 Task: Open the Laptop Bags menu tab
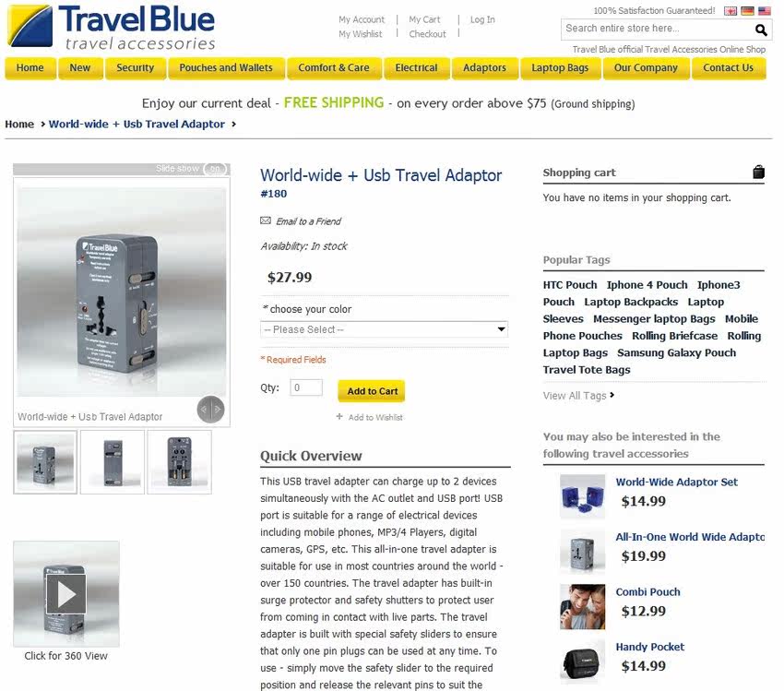[x=560, y=68]
